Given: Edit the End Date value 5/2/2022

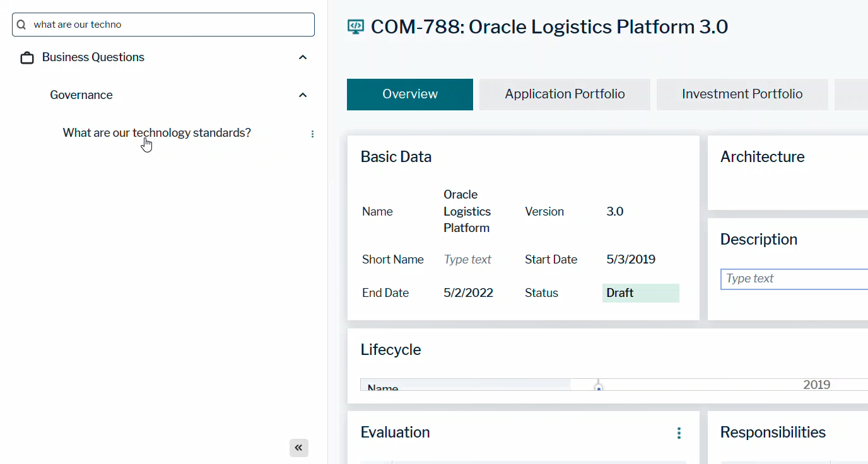Looking at the screenshot, I should (x=468, y=293).
